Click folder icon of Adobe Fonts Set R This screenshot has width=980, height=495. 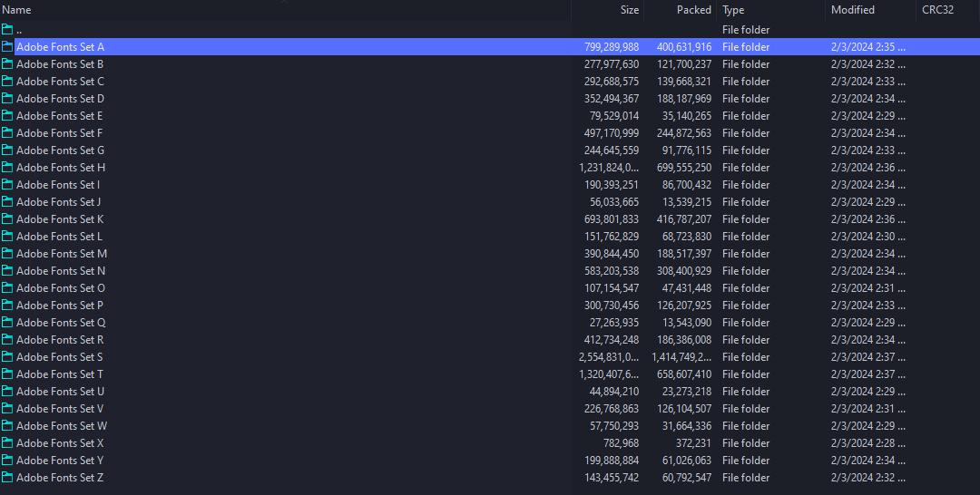click(x=7, y=340)
